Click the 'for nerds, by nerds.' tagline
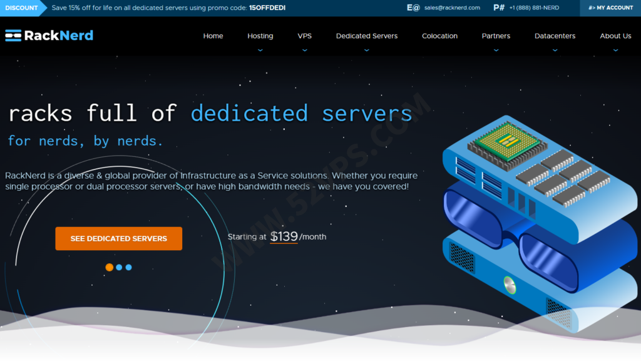This screenshot has width=641, height=364. click(85, 141)
